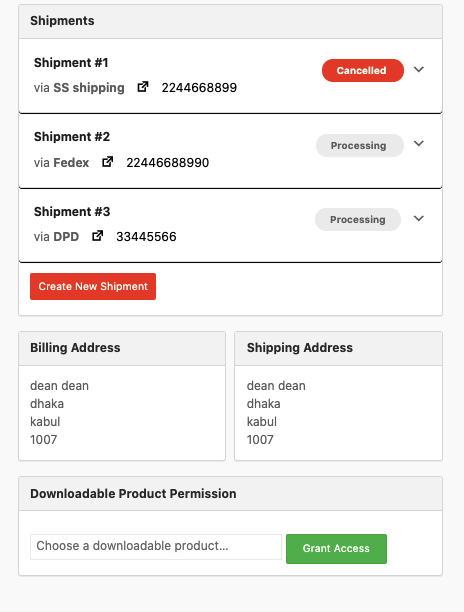Expand Shipment #3 details chevron
Image resolution: width=464 pixels, height=612 pixels.
419,218
